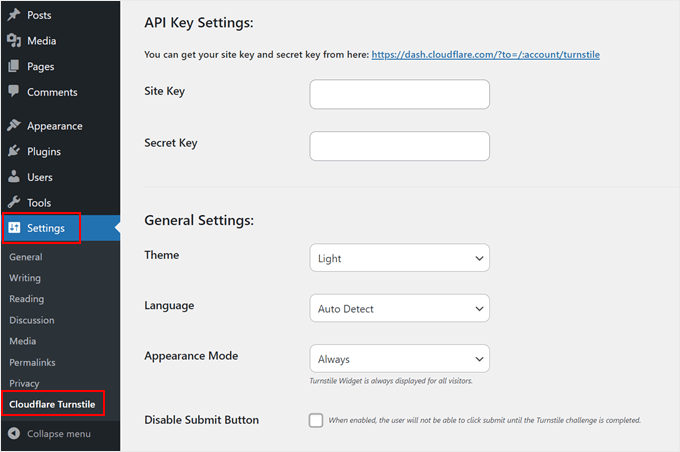This screenshot has width=680, height=452.
Task: Click the Language label
Action: pos(169,306)
